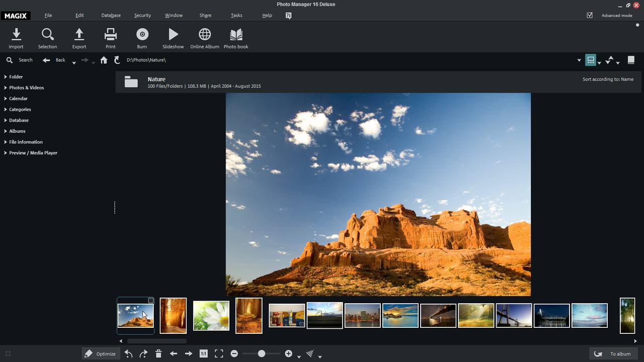Screen dimensions: 644x362
Task: Click the Optimize pencil icon
Action: pyautogui.click(x=89, y=353)
